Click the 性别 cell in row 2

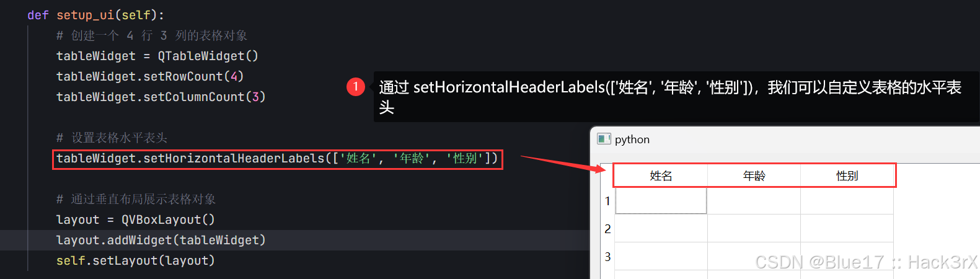point(847,229)
